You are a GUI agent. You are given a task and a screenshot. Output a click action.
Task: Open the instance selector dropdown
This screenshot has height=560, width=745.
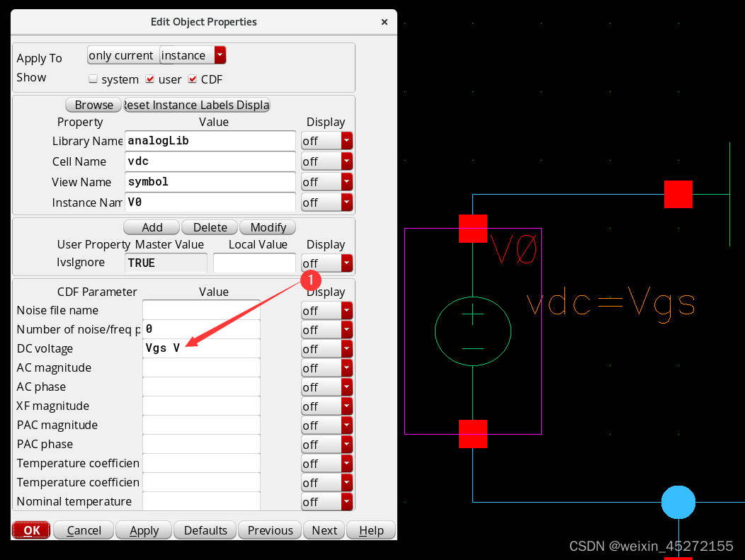tap(221, 55)
